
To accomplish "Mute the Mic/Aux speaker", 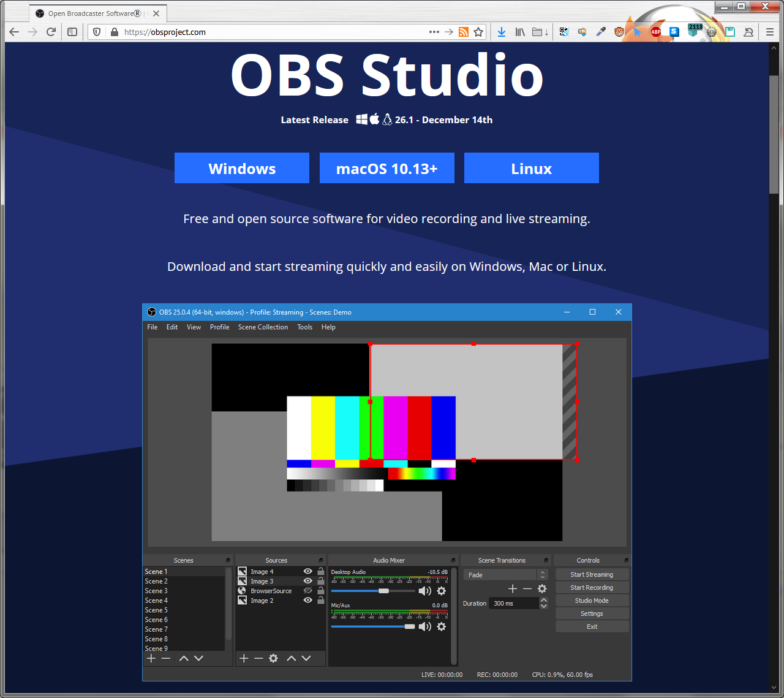I will tap(424, 626).
